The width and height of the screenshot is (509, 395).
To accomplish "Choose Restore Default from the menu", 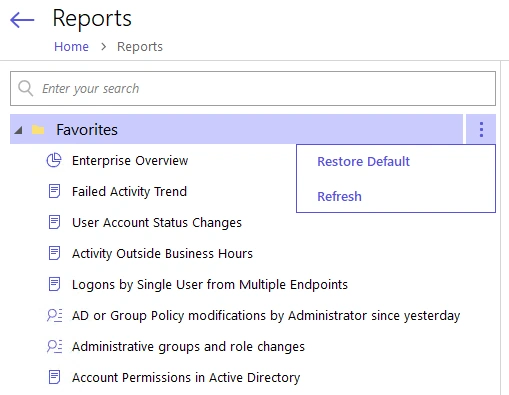I will point(363,161).
